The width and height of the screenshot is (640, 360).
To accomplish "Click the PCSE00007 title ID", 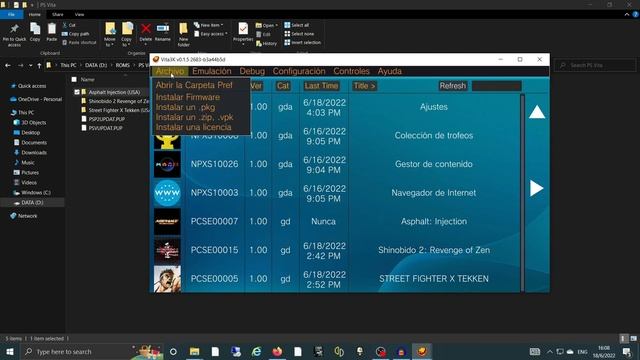I will pyautogui.click(x=214, y=222).
